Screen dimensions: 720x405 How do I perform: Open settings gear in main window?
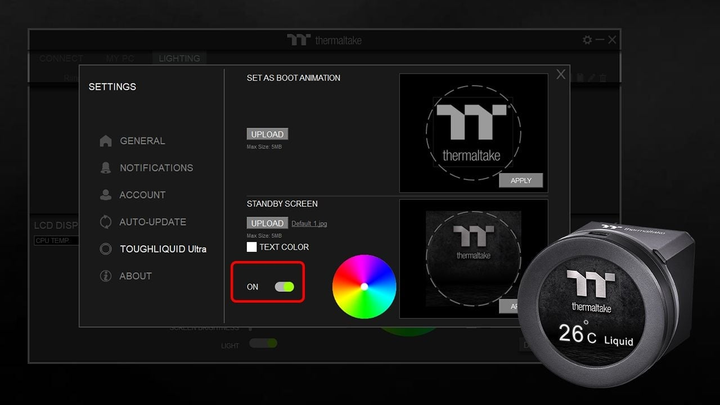tap(587, 40)
